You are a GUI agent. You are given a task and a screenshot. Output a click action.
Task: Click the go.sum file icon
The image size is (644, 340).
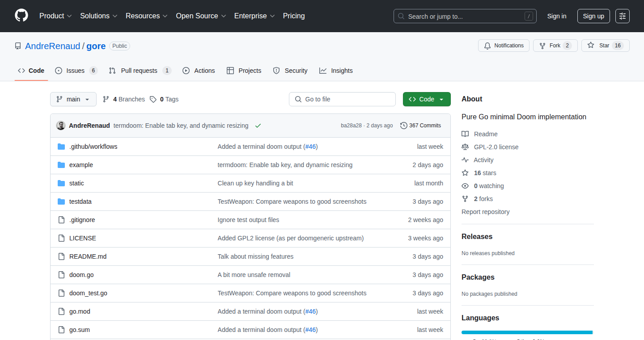click(61, 330)
